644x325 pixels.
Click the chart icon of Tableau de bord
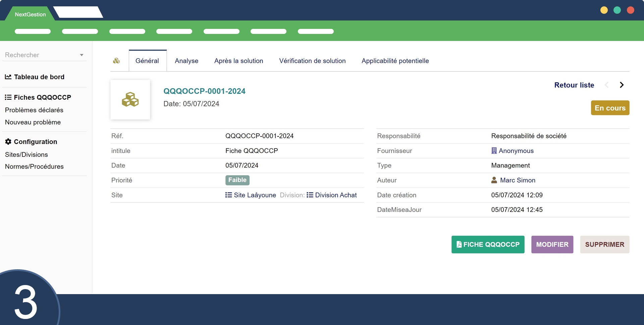8,77
